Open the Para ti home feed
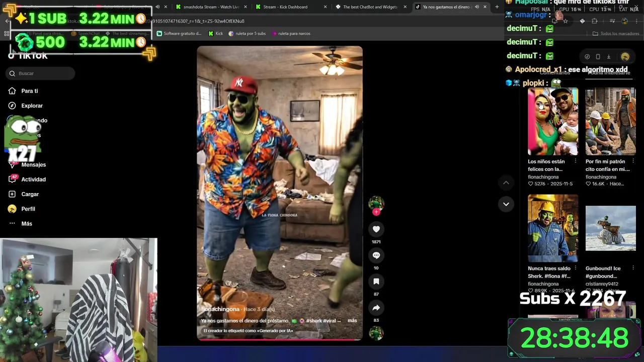Screen dimensions: 644x362 tap(23, 91)
